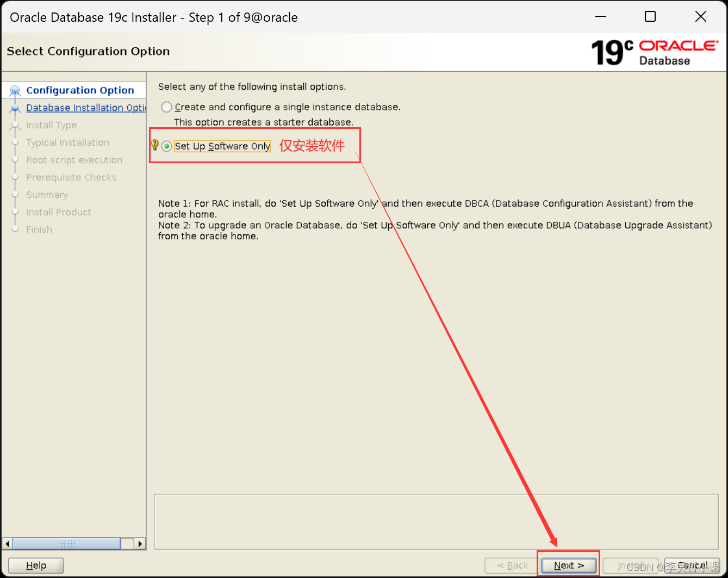Select Configuration Option step in sidebar
This screenshot has width=728, height=578.
tap(80, 90)
